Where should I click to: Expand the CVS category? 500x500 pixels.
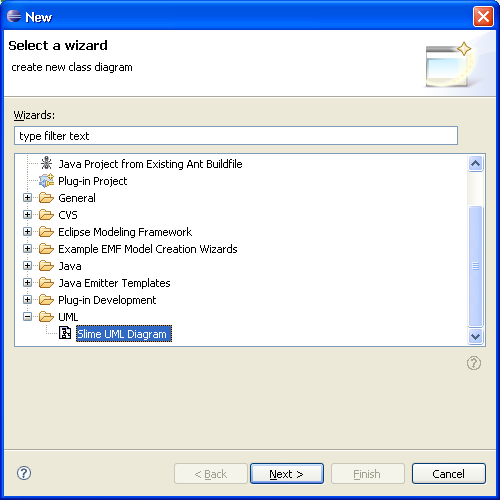point(27,215)
